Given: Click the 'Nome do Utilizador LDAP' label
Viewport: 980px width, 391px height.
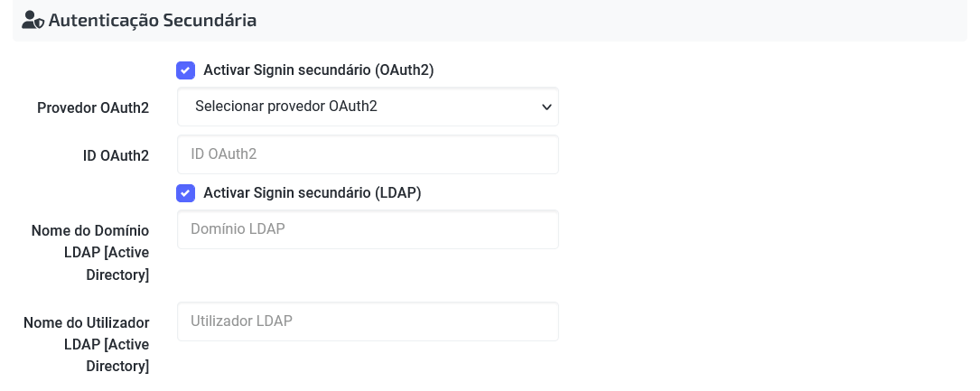Looking at the screenshot, I should pos(86,333).
